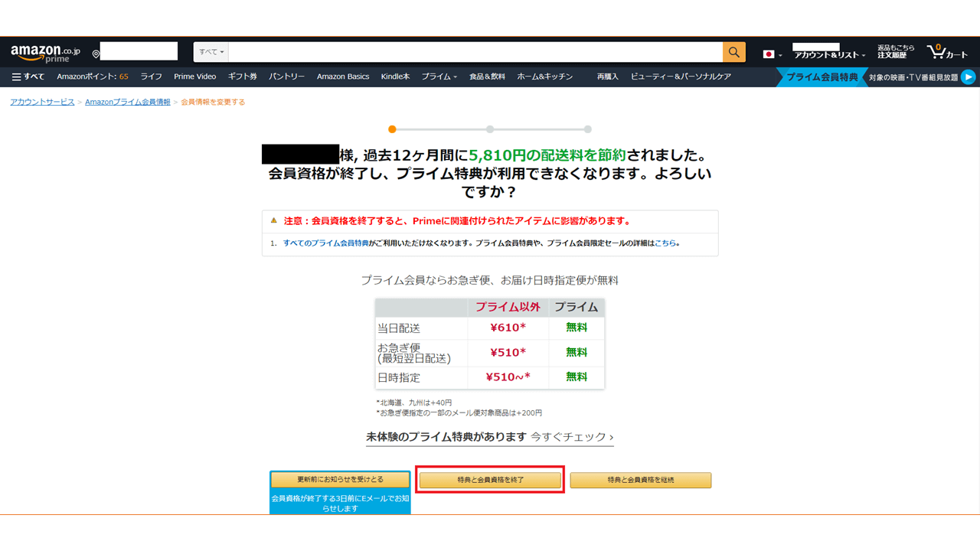Open the hamburger すべて menu
Viewport: 980px width, 551px height.
point(29,76)
